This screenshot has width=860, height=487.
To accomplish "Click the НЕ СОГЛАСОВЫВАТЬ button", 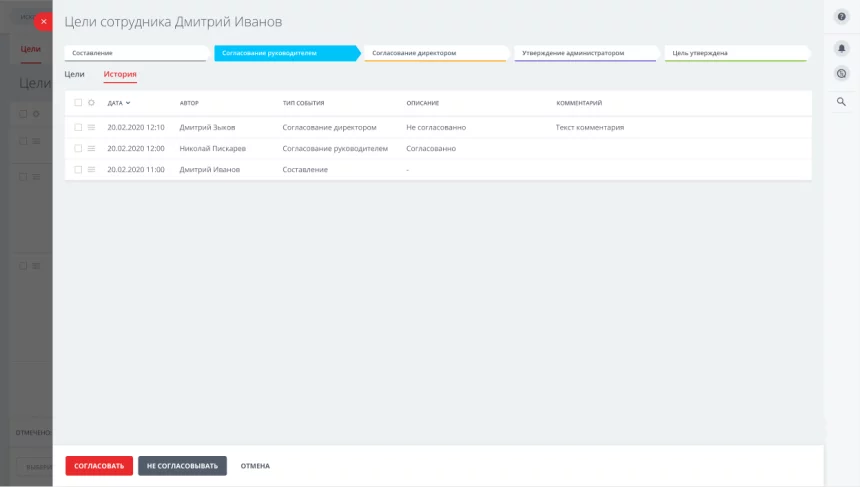I will click(x=182, y=466).
